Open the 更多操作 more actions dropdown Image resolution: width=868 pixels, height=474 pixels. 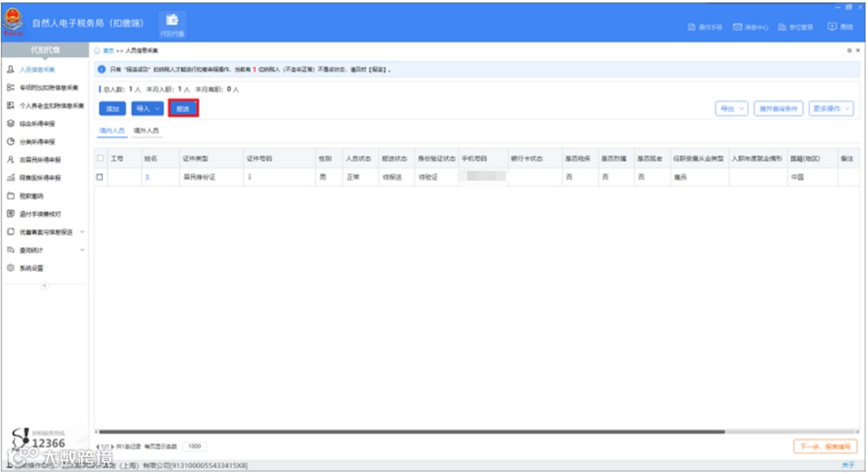coord(831,109)
